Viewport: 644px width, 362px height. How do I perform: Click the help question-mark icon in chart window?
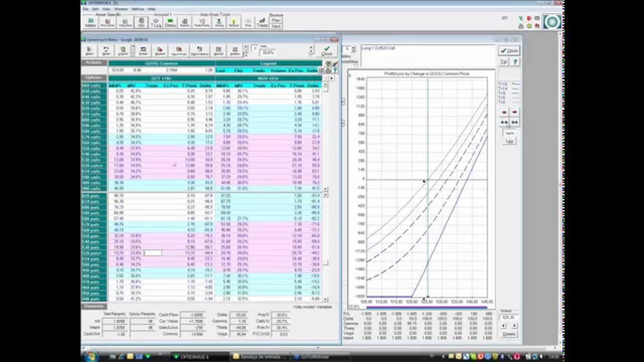[515, 62]
